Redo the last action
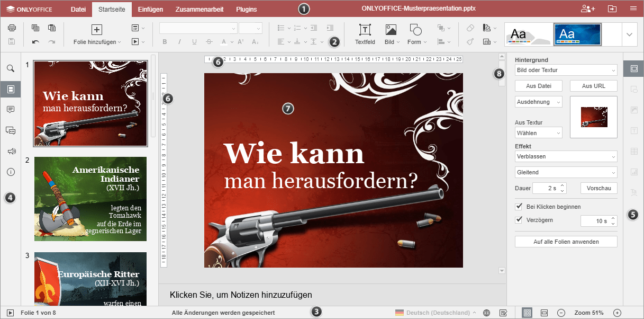 click(51, 41)
